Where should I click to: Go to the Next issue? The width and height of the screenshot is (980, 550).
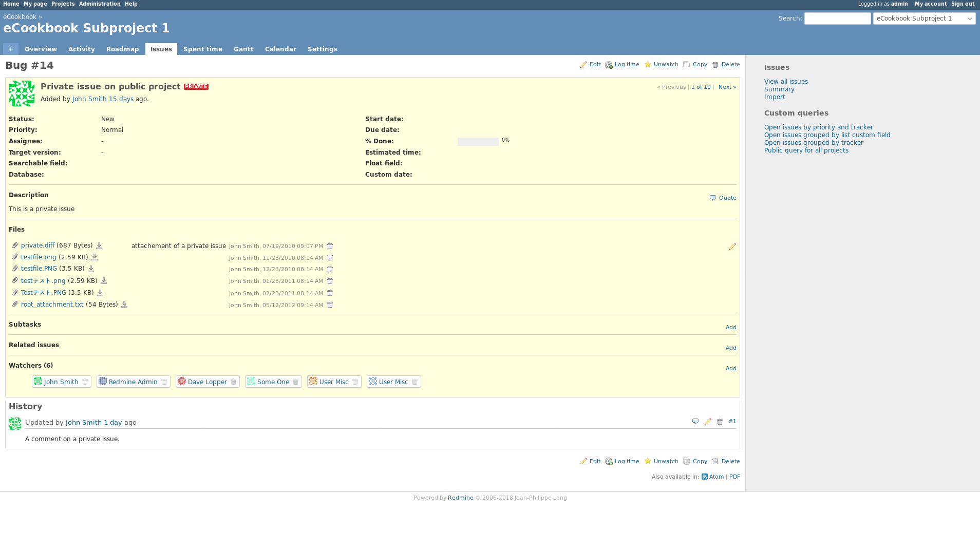point(727,87)
